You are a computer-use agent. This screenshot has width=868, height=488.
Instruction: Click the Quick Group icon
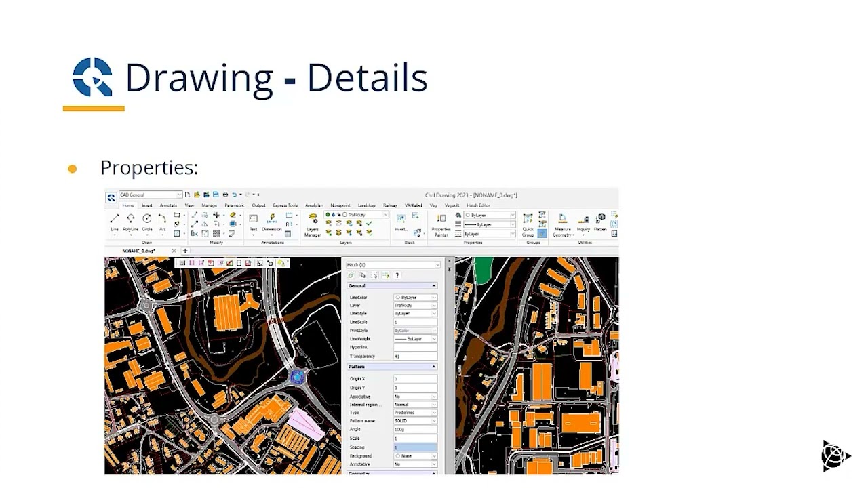click(x=528, y=224)
